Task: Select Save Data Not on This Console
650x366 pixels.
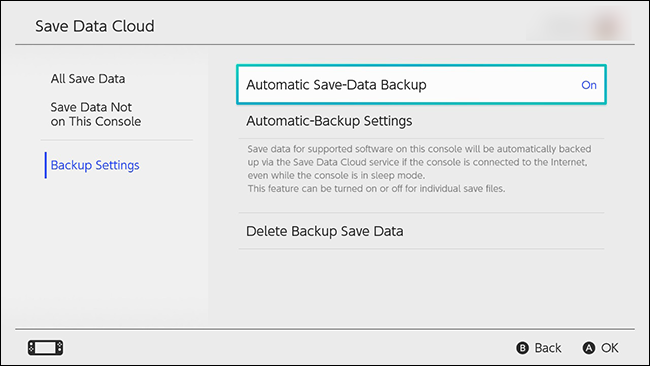Action: (x=96, y=114)
